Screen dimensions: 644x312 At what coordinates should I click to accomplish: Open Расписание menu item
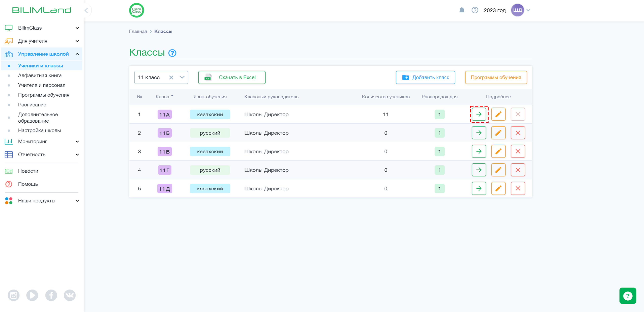coord(32,105)
